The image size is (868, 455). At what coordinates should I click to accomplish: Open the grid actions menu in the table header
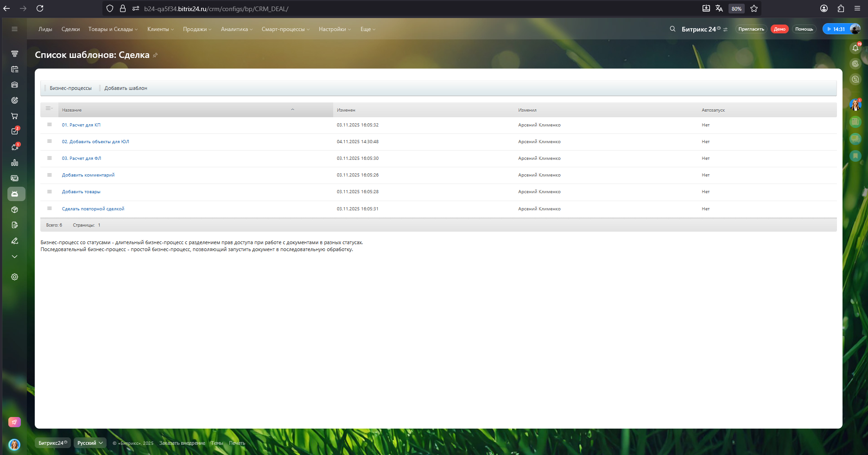[49, 108]
